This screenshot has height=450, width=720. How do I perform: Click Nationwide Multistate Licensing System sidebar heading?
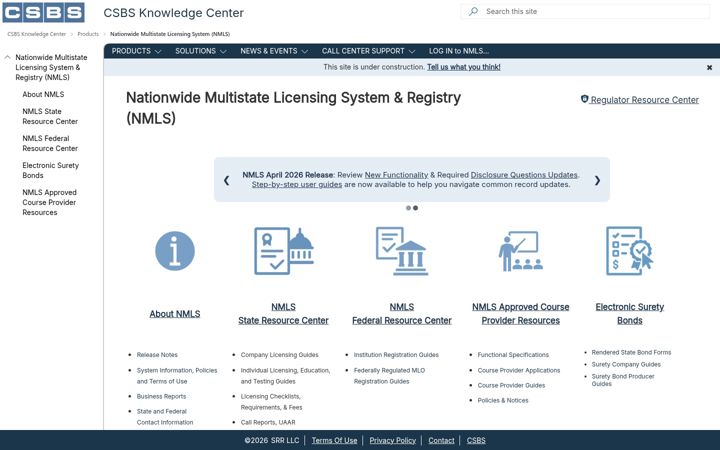(51, 68)
